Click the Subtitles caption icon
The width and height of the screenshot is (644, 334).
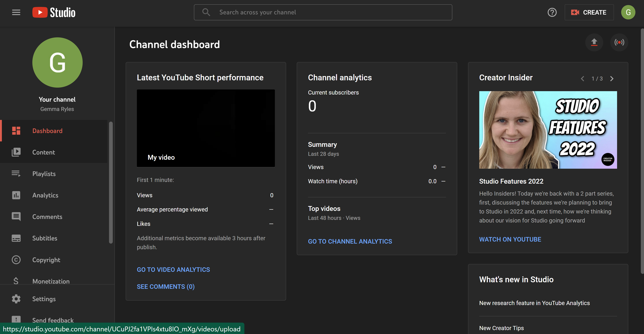pyautogui.click(x=16, y=238)
